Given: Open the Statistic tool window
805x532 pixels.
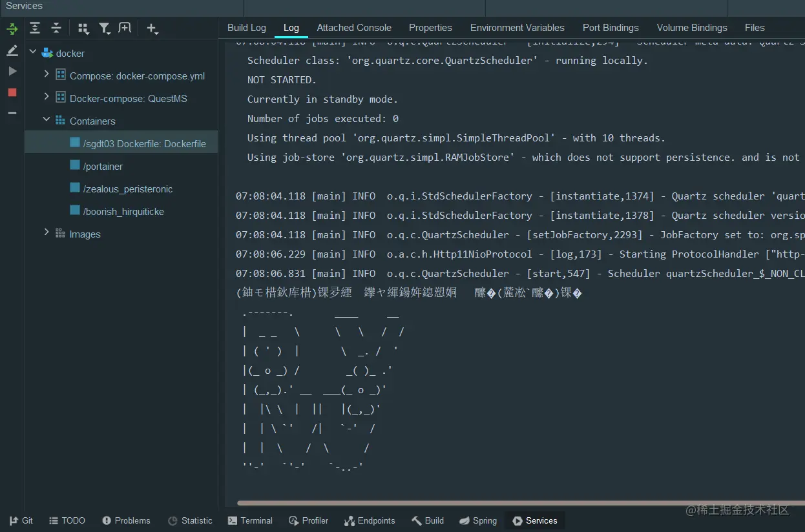Looking at the screenshot, I should [x=190, y=520].
